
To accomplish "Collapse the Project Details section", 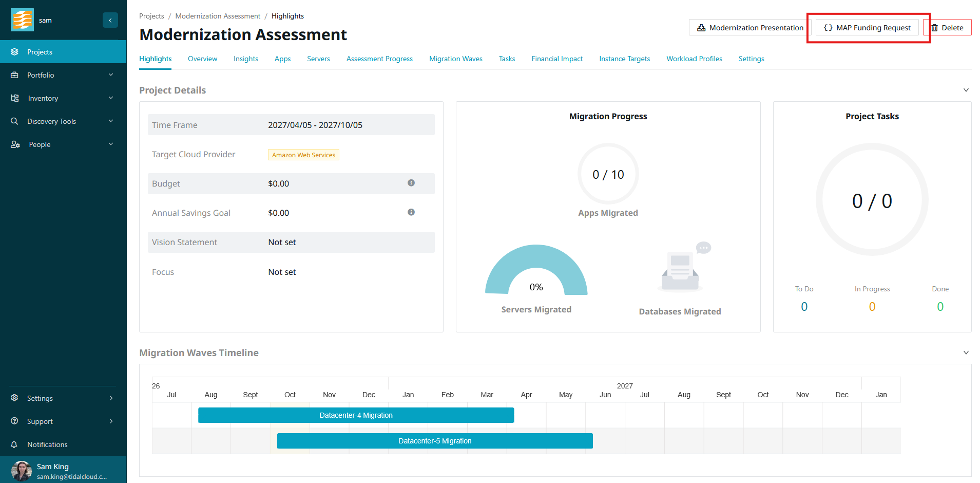I will pyautogui.click(x=966, y=90).
